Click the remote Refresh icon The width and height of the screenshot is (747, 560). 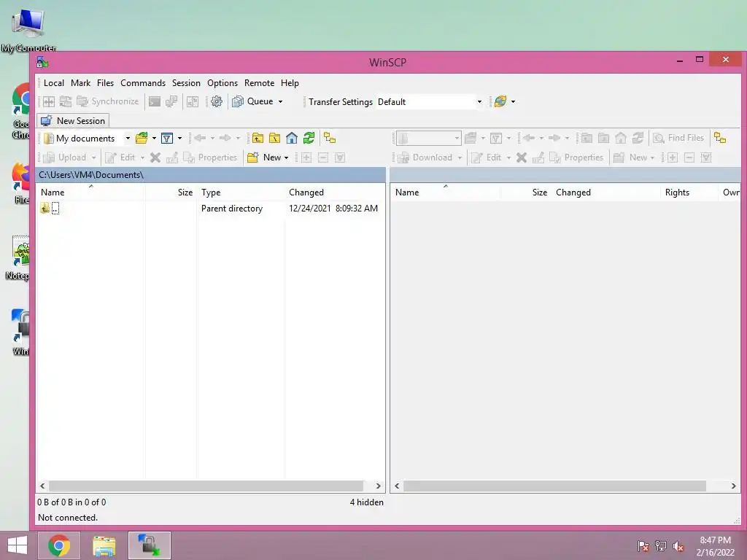pyautogui.click(x=638, y=138)
